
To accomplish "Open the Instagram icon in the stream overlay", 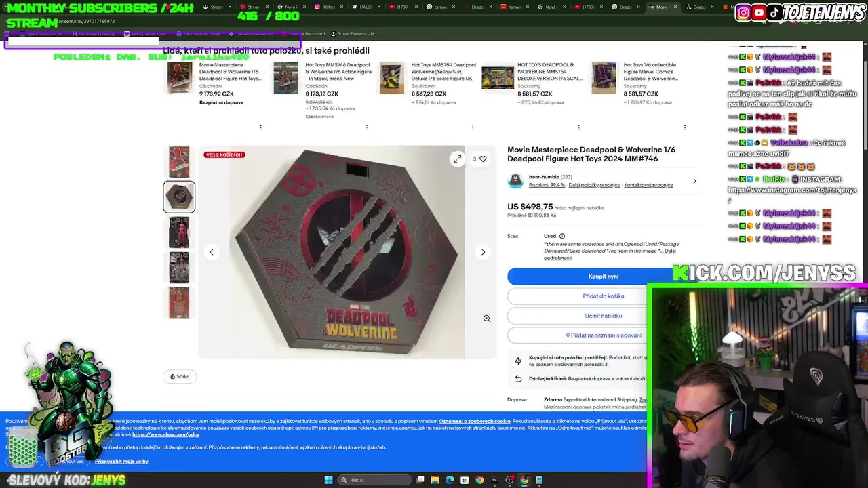I will tap(743, 12).
